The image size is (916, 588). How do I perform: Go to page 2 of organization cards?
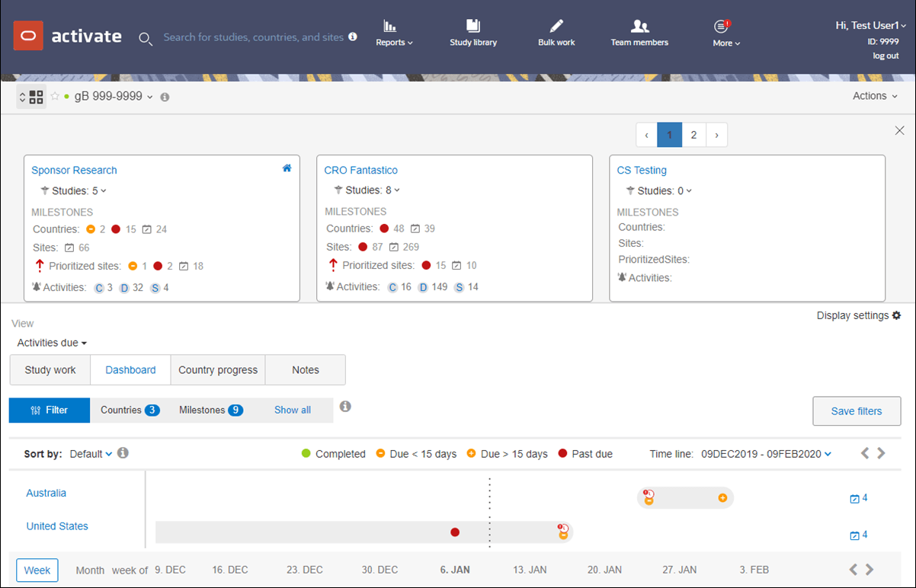coord(693,135)
